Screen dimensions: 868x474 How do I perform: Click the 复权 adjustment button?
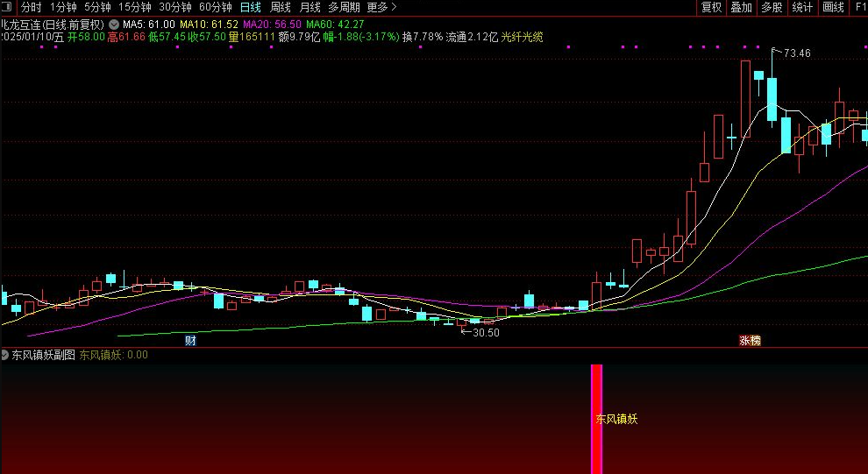711,7
